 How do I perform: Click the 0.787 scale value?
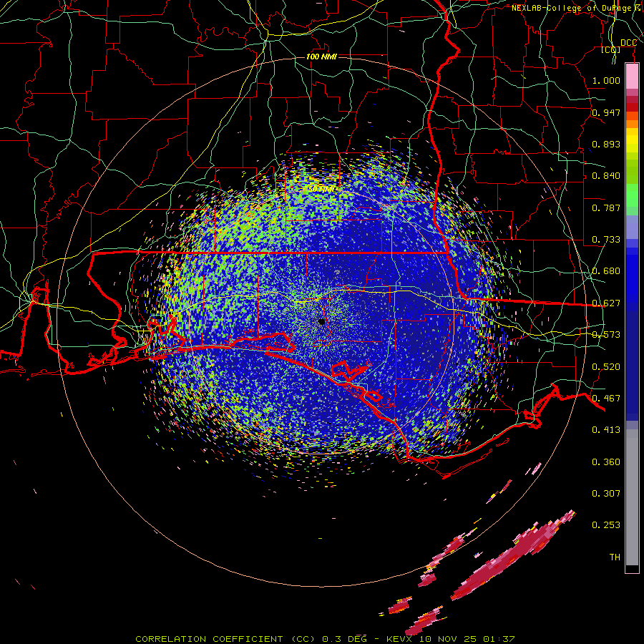coord(606,208)
